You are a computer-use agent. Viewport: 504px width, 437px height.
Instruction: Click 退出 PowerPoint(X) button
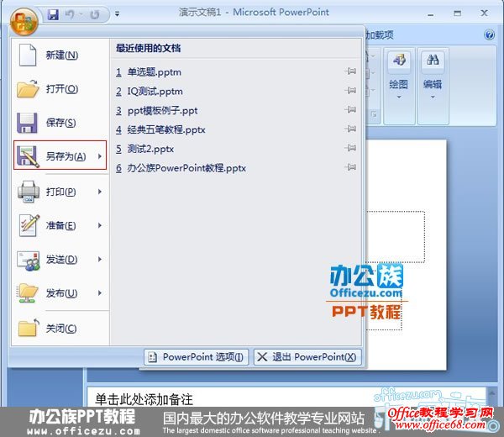(x=307, y=357)
